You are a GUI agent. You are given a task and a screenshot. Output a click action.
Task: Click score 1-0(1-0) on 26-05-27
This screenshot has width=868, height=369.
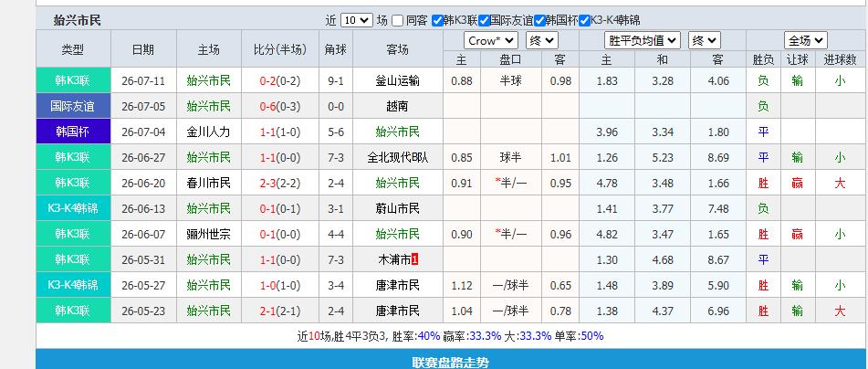279,285
